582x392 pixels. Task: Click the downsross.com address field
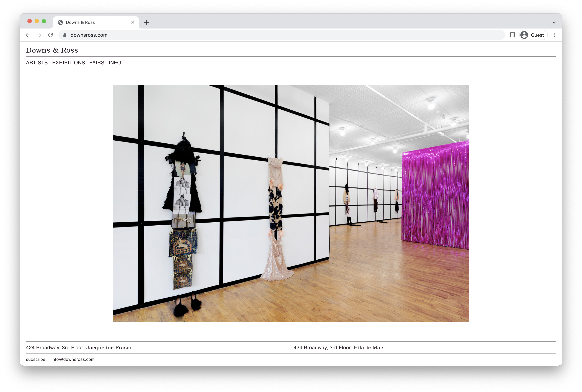[x=282, y=35]
